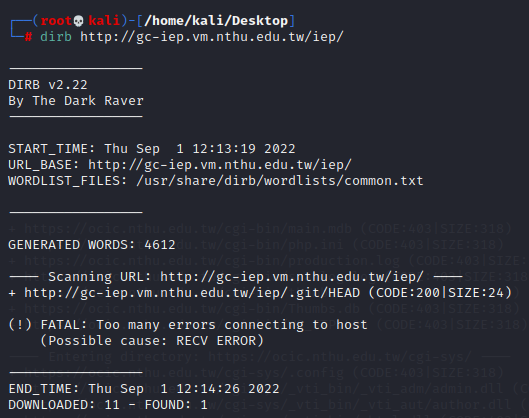Image resolution: width=529 pixels, height=418 pixels.
Task: Click the DOWNLOADED: 11 - FOUND: 1 line
Action: [108, 405]
